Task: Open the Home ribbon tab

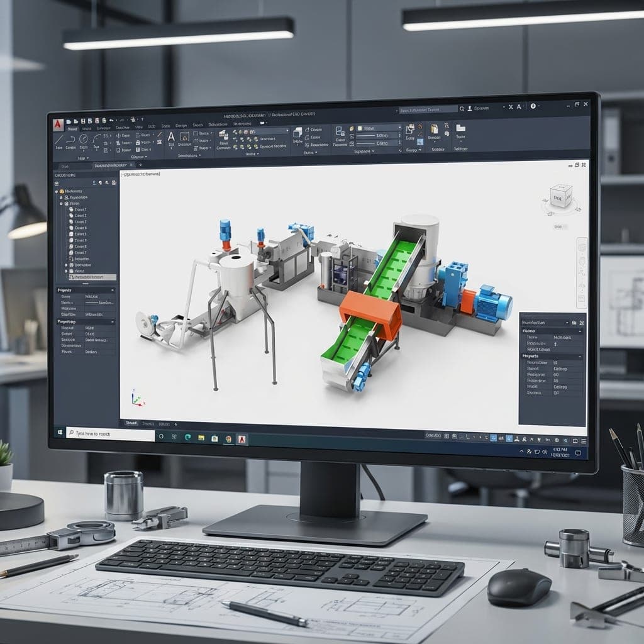Action: [x=73, y=128]
